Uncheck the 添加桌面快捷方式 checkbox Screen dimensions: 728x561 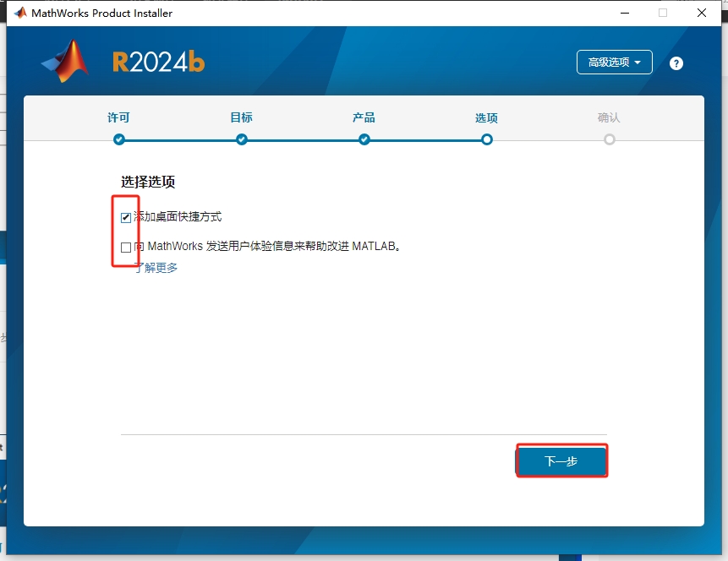pyautogui.click(x=127, y=216)
